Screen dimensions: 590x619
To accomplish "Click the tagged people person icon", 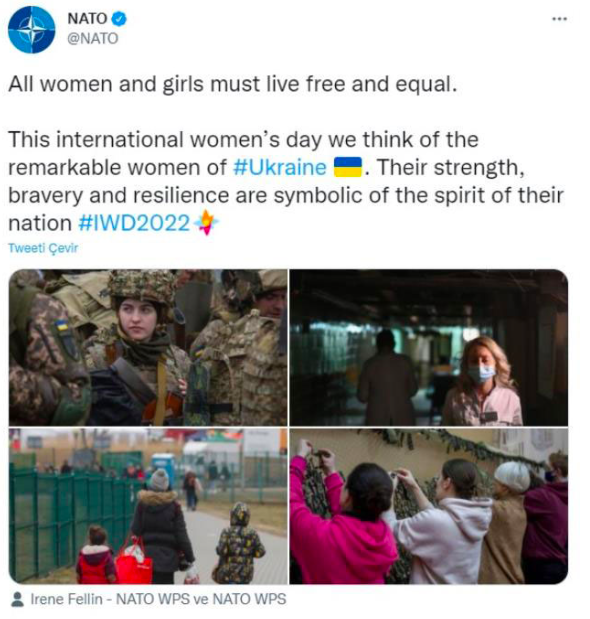I will pyautogui.click(x=18, y=599).
